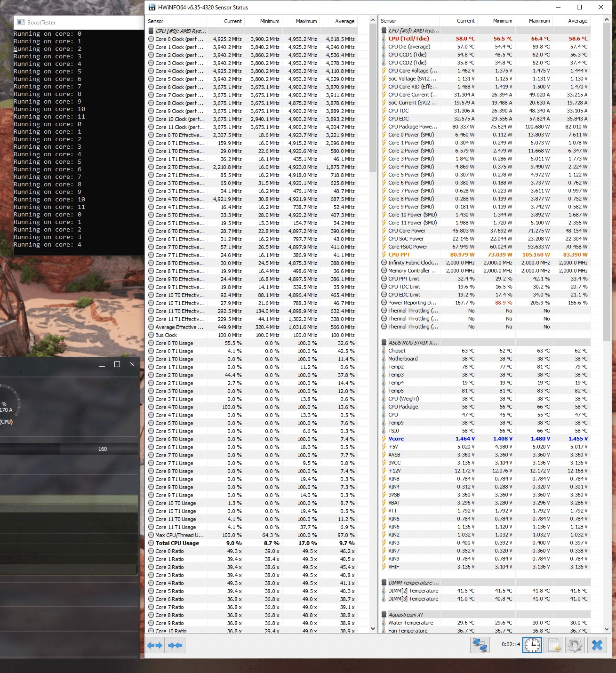
Task: Select the Max CPU/Thread U... row
Action: (x=252, y=535)
